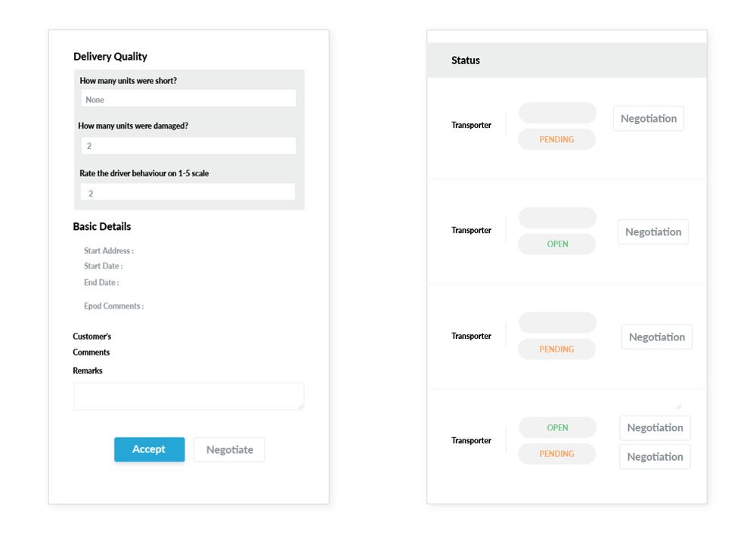756x534 pixels.
Task: Click the Negotiate button beside Accept
Action: pyautogui.click(x=229, y=449)
